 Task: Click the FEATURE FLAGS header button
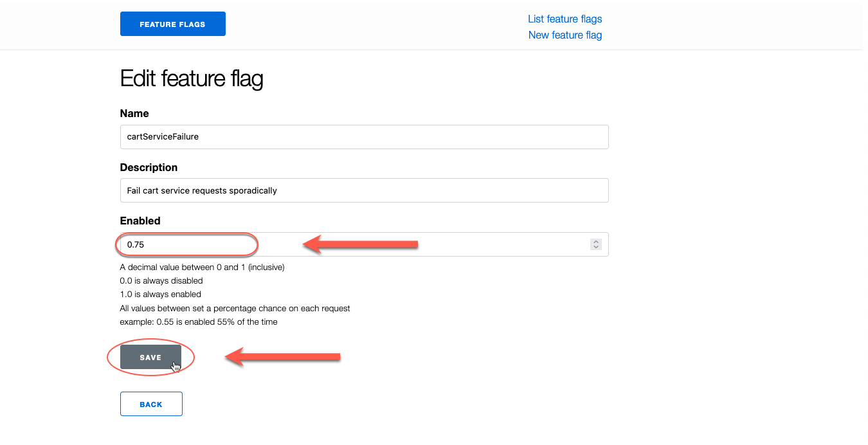point(172,24)
